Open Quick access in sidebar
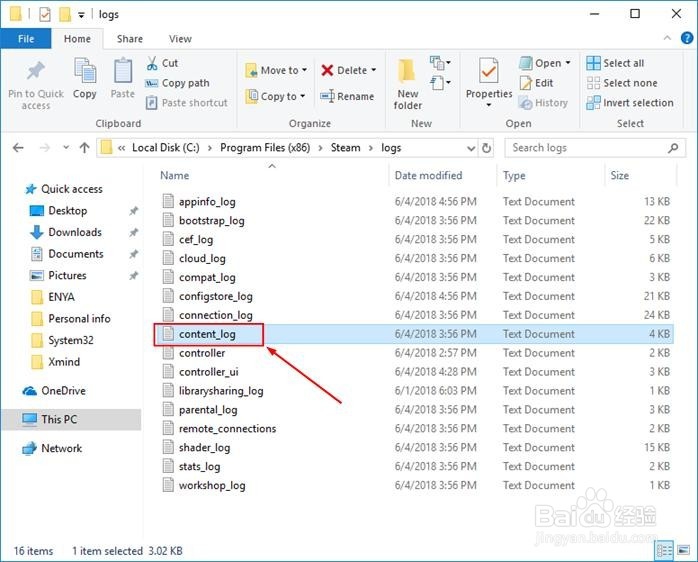Screen dimensions: 698x562 point(63,189)
